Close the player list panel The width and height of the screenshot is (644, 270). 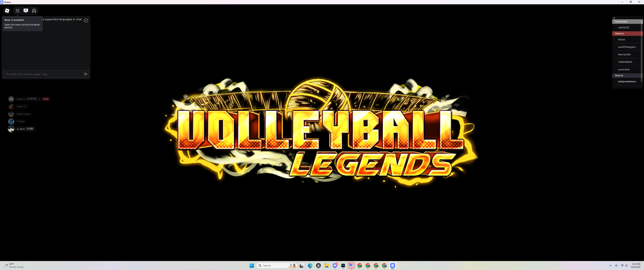[x=614, y=18]
